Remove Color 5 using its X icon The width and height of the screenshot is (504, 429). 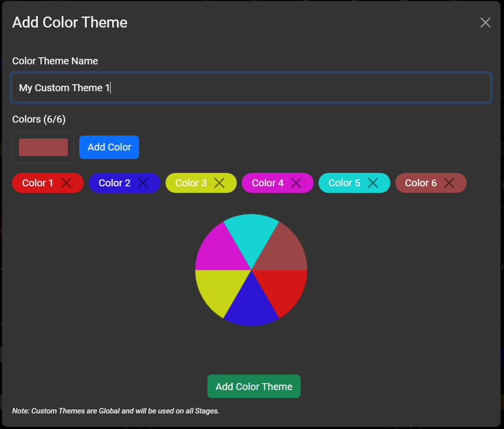372,183
